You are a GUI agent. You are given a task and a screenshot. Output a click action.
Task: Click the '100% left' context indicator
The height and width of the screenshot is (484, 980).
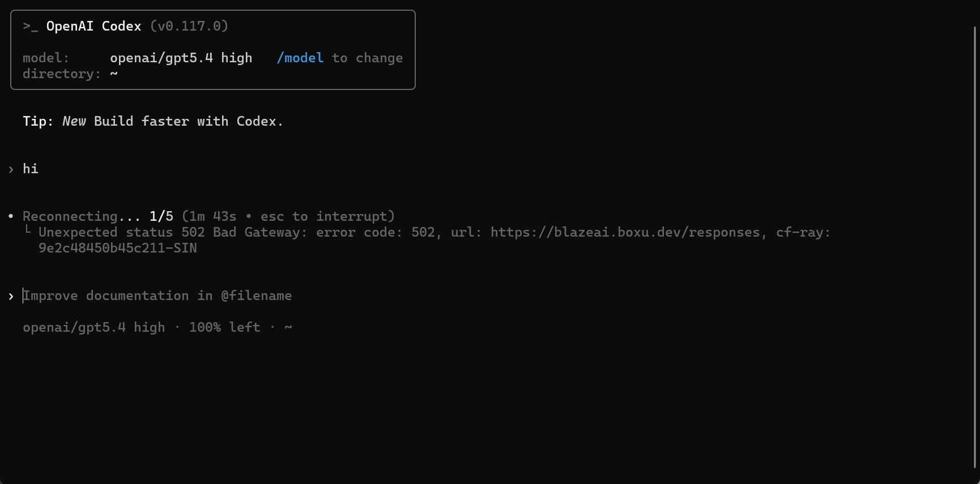[224, 327]
